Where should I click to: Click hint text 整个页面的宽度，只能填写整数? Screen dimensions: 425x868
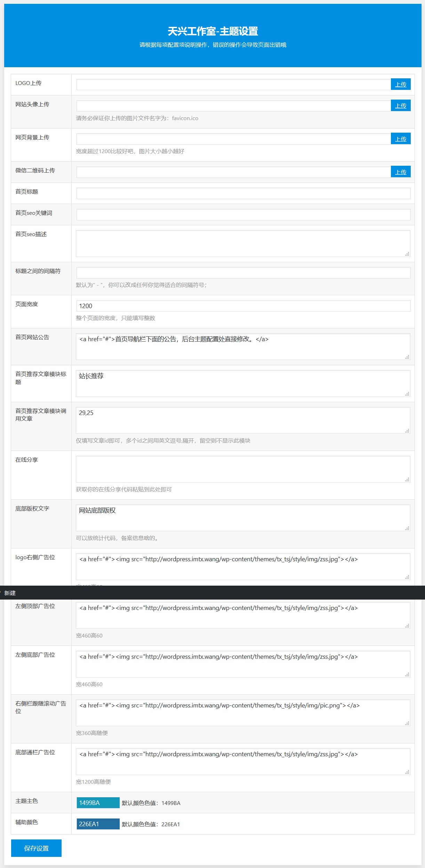click(x=115, y=318)
